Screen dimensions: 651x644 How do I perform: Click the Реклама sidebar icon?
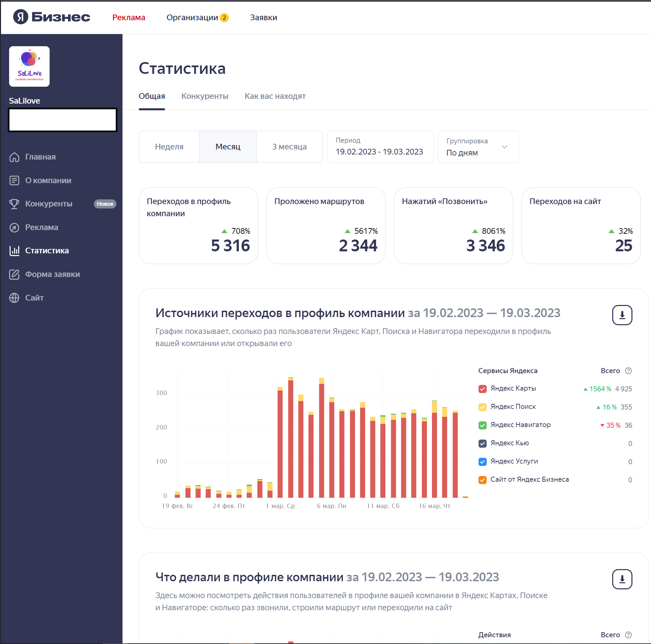pyautogui.click(x=14, y=227)
